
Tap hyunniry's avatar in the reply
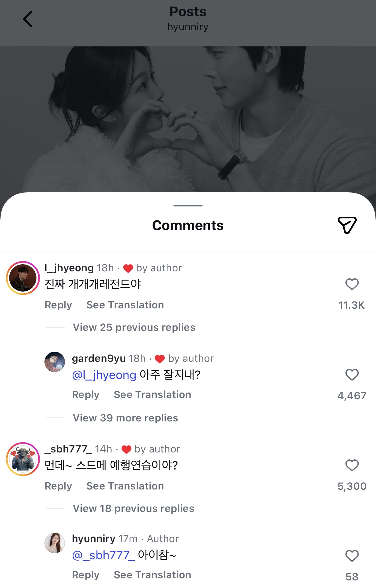55,543
